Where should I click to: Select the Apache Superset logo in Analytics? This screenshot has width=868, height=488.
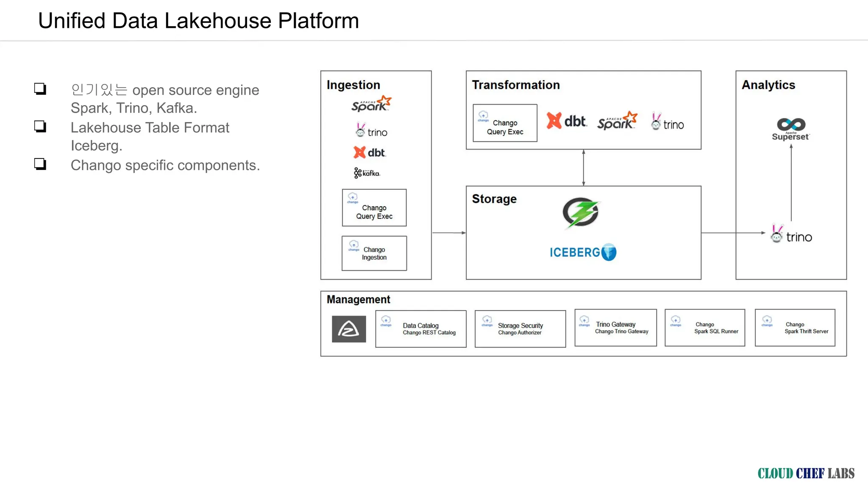coord(791,129)
